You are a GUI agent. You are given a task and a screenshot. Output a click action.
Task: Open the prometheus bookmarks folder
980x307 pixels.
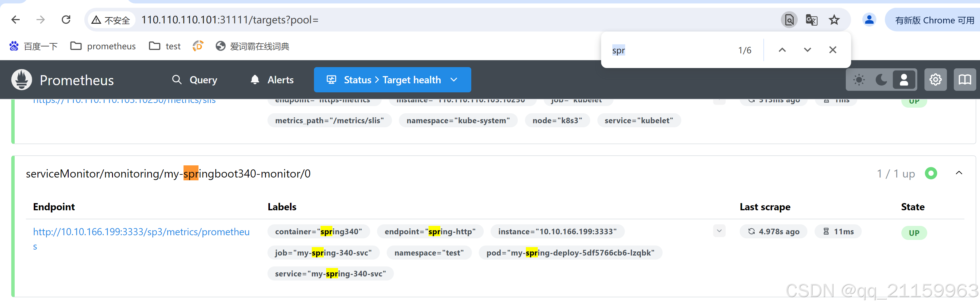click(103, 46)
